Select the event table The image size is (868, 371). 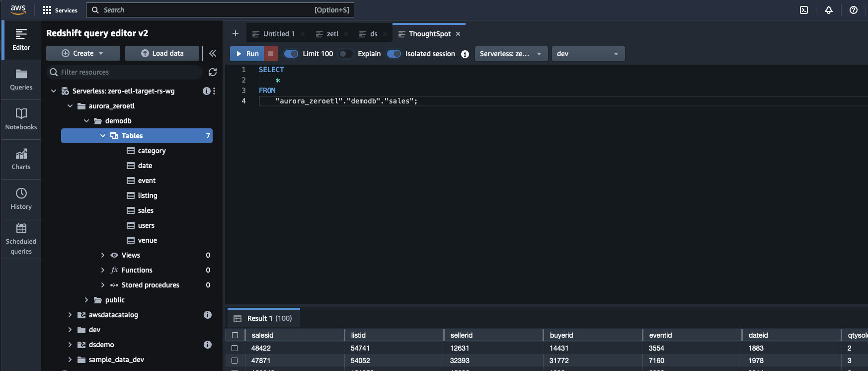[147, 181]
